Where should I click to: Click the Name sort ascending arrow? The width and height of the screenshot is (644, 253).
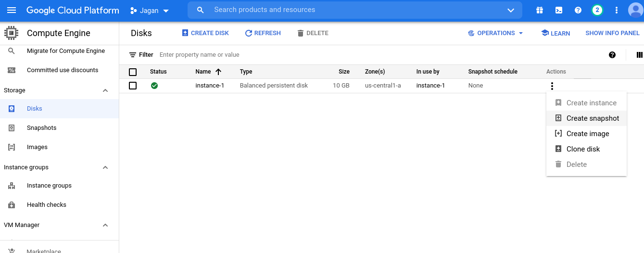218,72
